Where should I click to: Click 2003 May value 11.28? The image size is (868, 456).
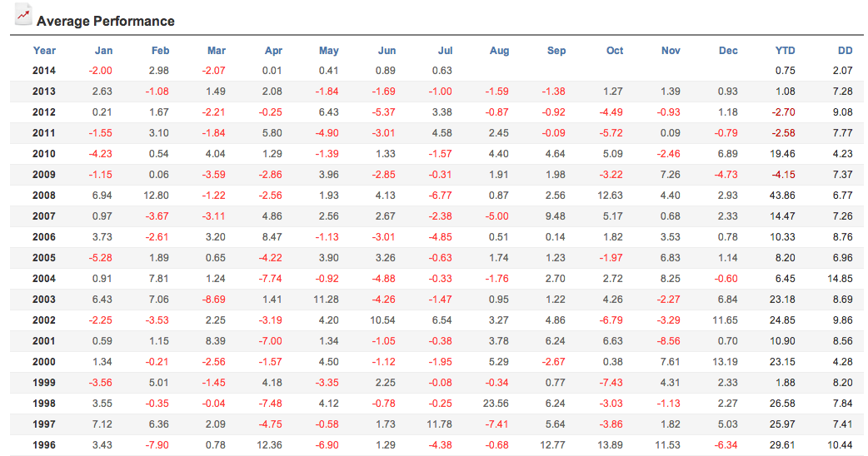pos(326,300)
